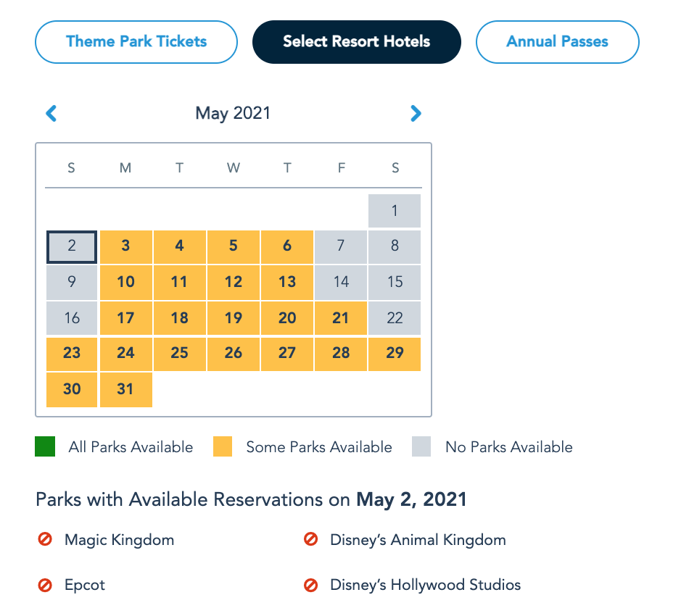Image resolution: width=689 pixels, height=616 pixels.
Task: Click yellow Some Parks Available swatch
Action: 223,447
